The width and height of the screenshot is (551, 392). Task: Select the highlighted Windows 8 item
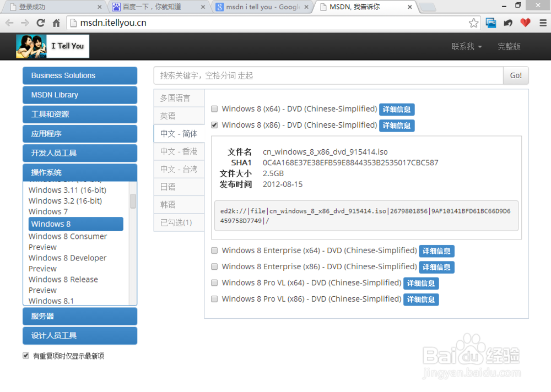point(76,224)
